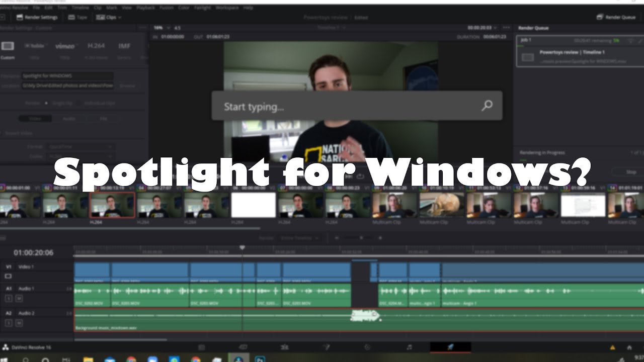Zoom in timeline with plus icon

(x=380, y=238)
